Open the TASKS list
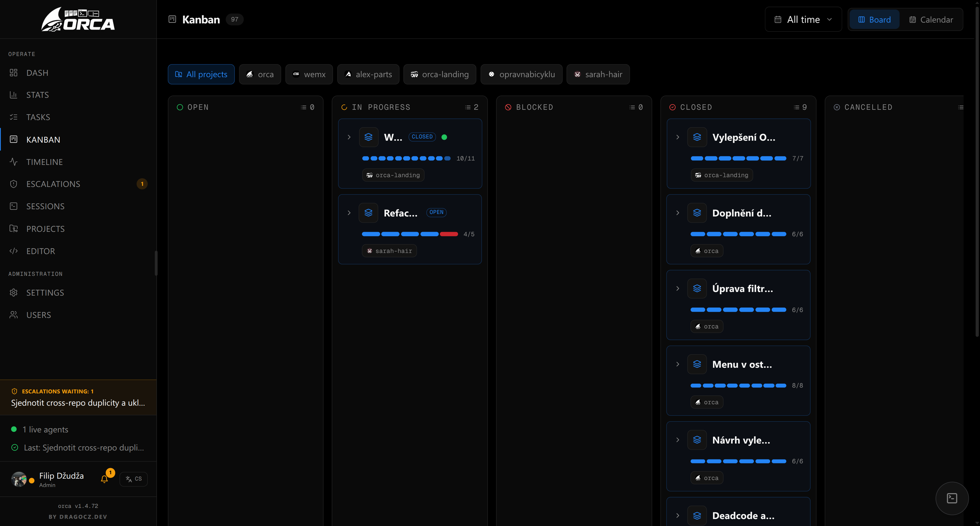This screenshot has width=980, height=526. 38,117
